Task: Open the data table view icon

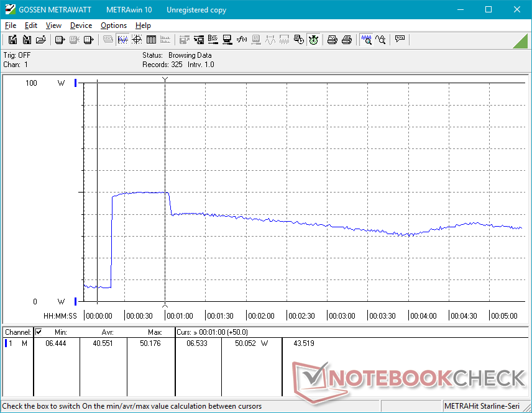Action: pyautogui.click(x=151, y=40)
